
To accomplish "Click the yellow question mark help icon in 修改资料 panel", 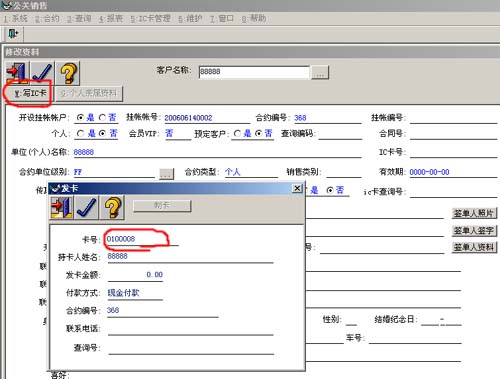I will point(68,73).
